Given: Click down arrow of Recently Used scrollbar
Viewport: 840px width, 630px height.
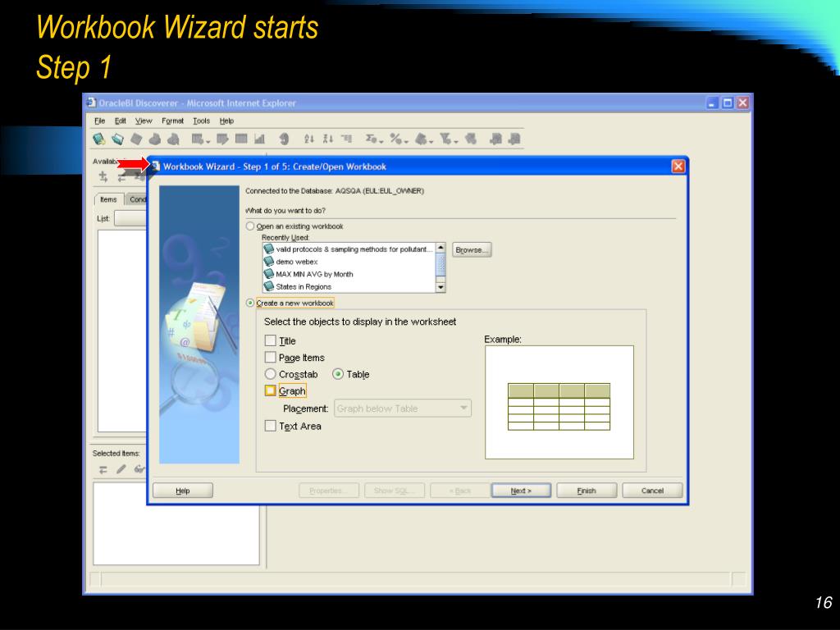Looking at the screenshot, I should coord(441,288).
